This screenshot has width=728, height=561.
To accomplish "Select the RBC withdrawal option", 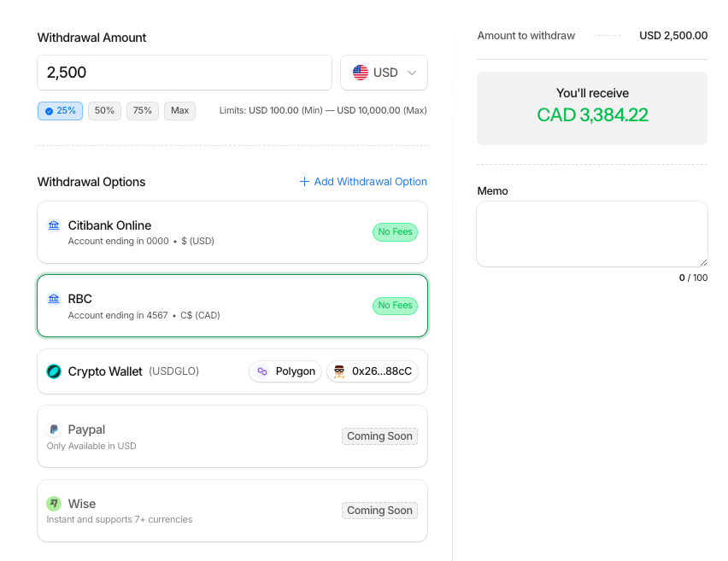I will (x=214, y=306).
